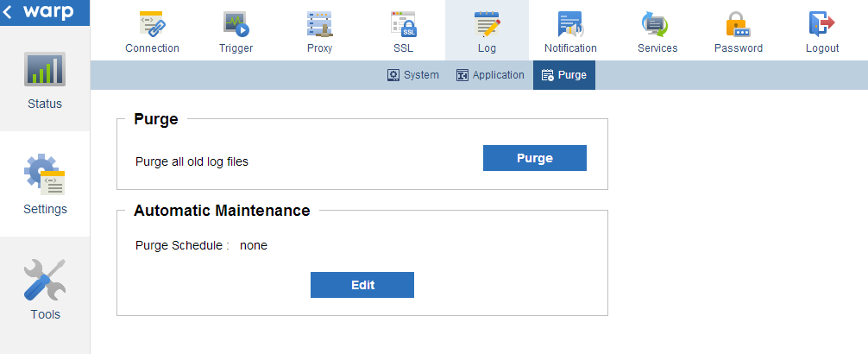Select the Log notepad icon

click(x=487, y=24)
